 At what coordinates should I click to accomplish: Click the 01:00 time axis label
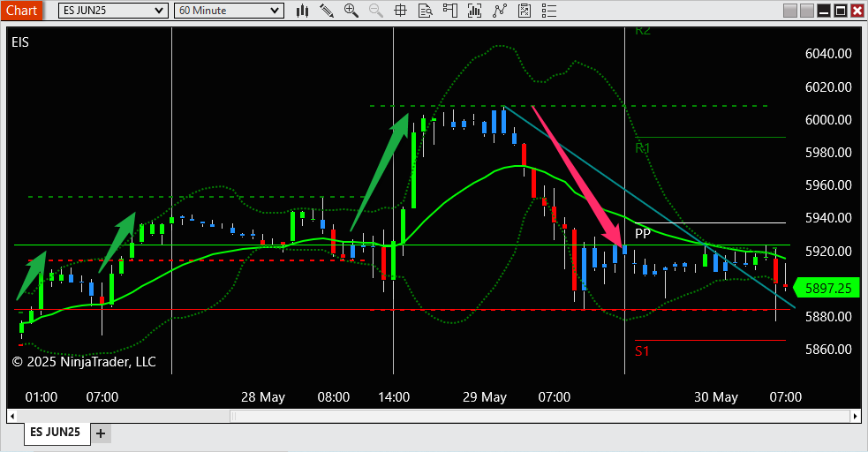click(x=42, y=397)
